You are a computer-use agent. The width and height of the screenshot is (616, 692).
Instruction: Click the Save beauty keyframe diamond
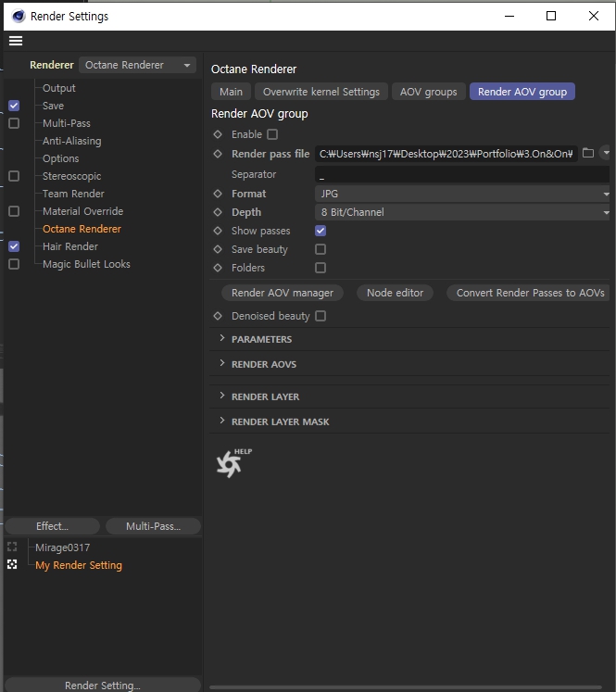pos(218,249)
